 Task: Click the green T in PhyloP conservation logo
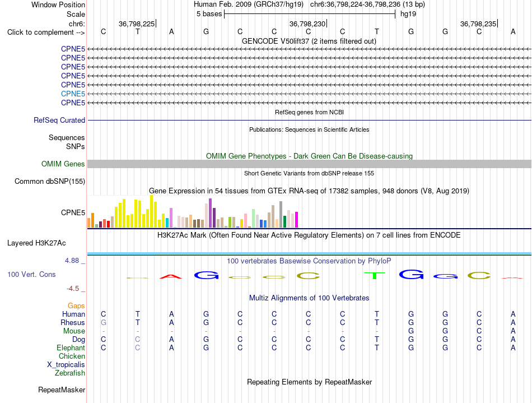coord(375,275)
